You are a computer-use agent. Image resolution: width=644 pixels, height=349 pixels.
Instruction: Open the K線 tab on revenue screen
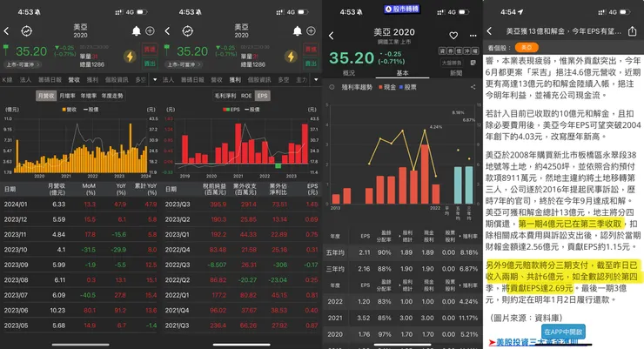point(7,80)
